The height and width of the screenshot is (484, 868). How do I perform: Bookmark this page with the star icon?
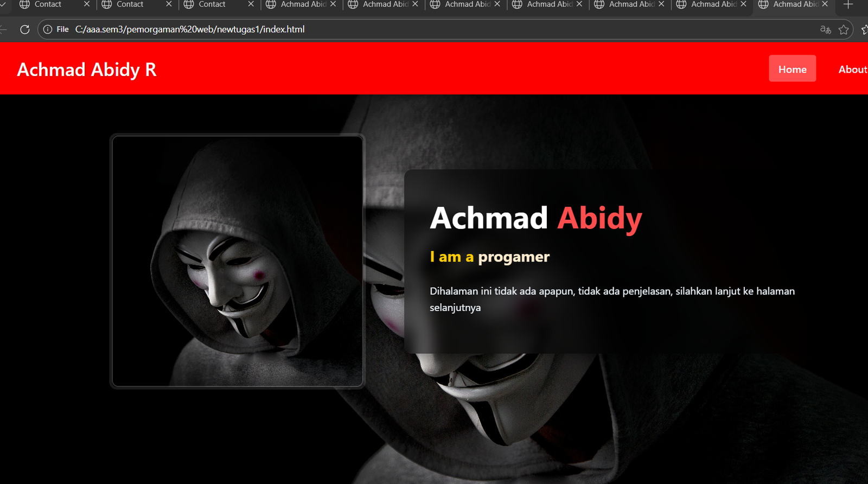(844, 29)
